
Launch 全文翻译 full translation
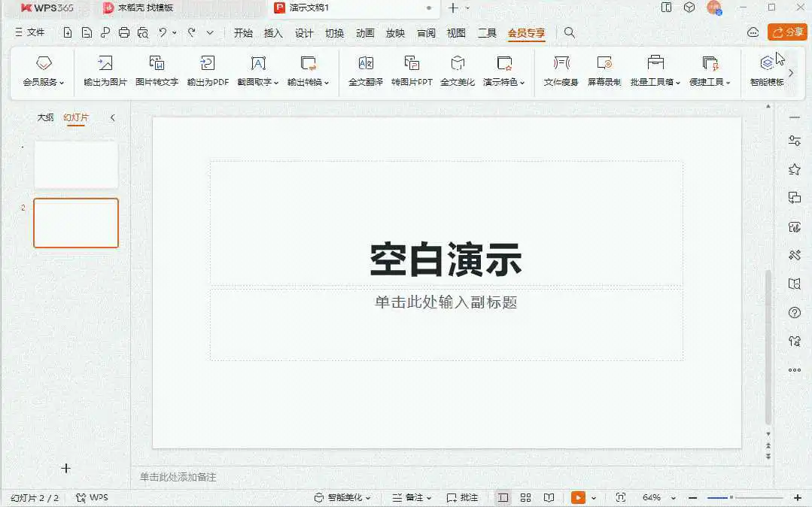pos(366,71)
